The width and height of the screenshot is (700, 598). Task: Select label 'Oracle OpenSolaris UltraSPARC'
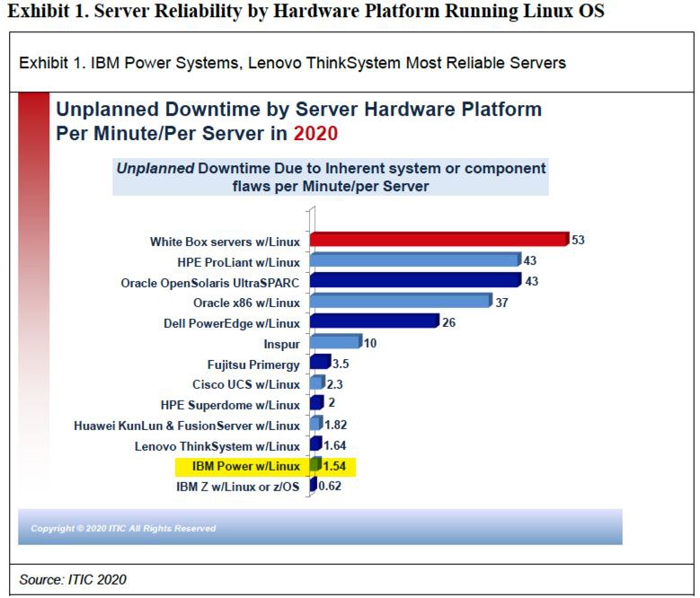[210, 283]
